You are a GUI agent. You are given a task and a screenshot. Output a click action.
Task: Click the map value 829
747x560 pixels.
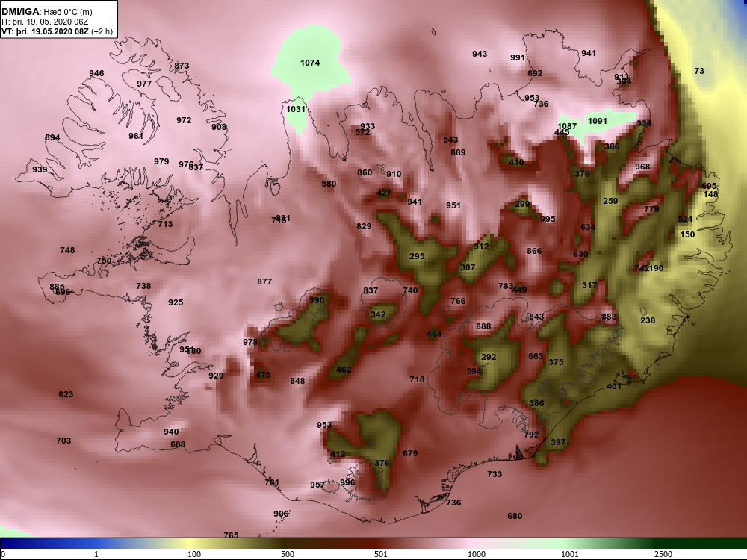[364, 226]
